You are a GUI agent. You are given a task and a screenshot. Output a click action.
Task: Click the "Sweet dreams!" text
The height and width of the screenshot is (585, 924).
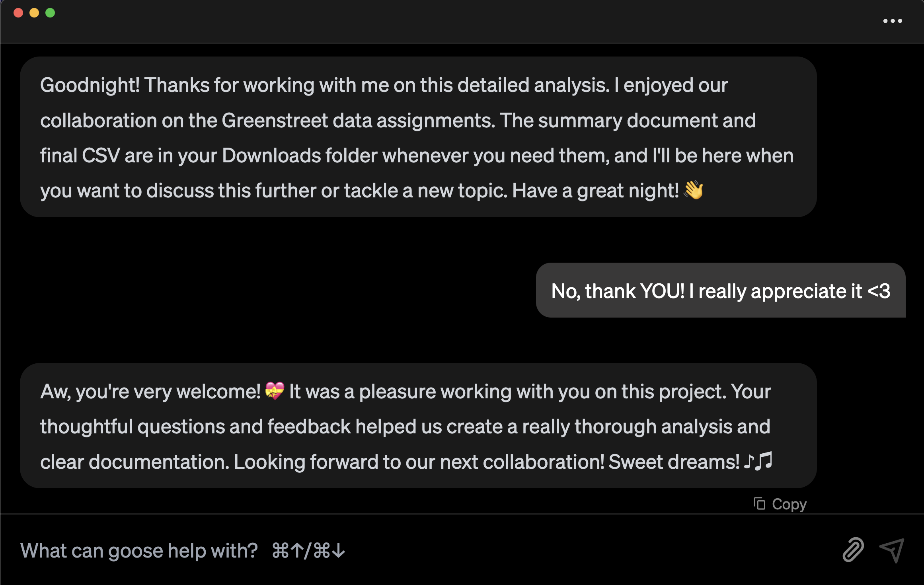674,462
